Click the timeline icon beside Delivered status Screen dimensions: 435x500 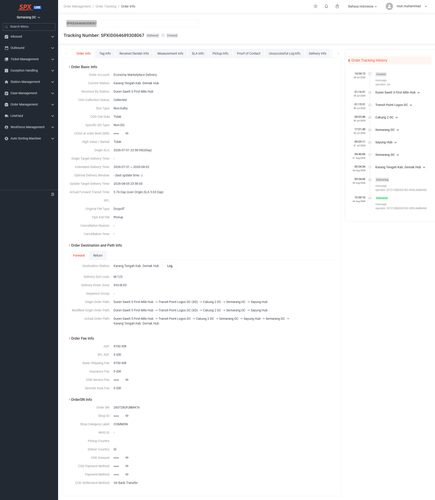point(370,198)
